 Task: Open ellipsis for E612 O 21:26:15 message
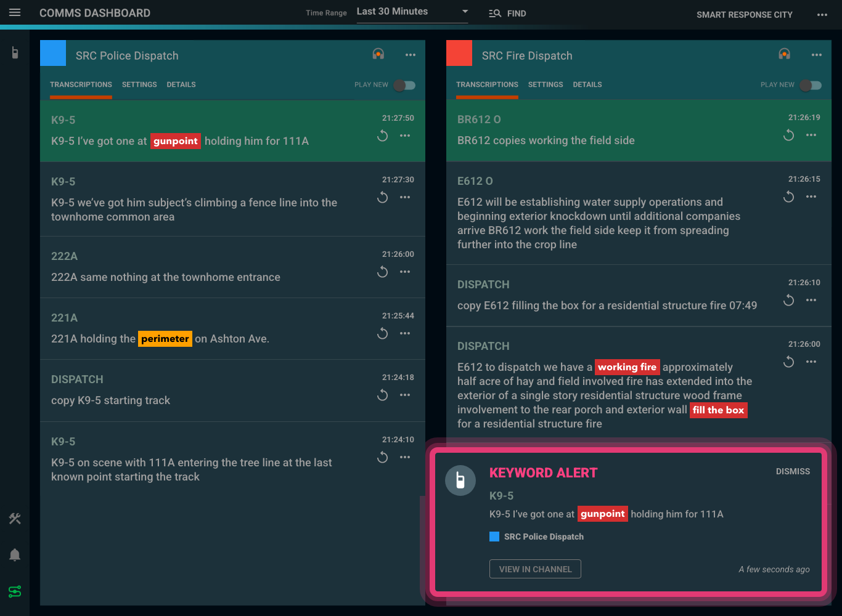pyautogui.click(x=811, y=197)
